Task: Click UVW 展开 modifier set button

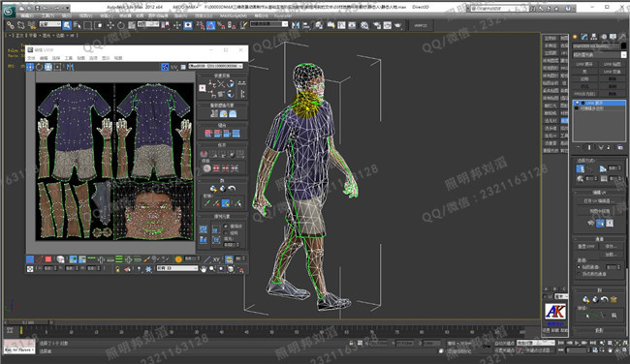Action: pyautogui.click(x=584, y=64)
